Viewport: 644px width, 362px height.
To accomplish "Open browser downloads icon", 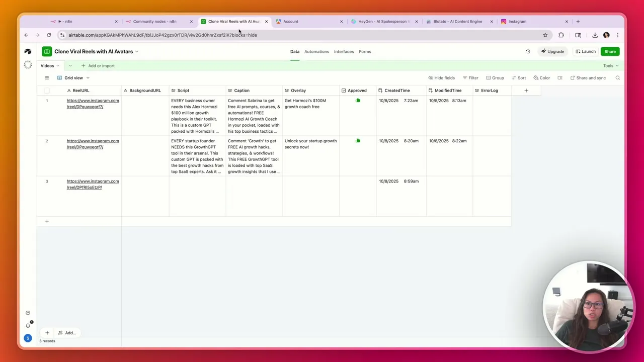I will [595, 35].
